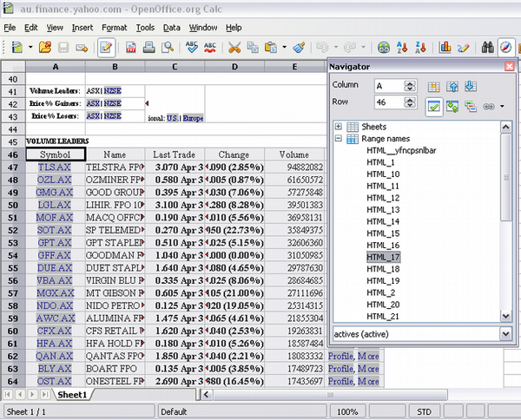Viewport: 521px width, 420px height.
Task: Paste from clipboard icon
Action: 271,48
